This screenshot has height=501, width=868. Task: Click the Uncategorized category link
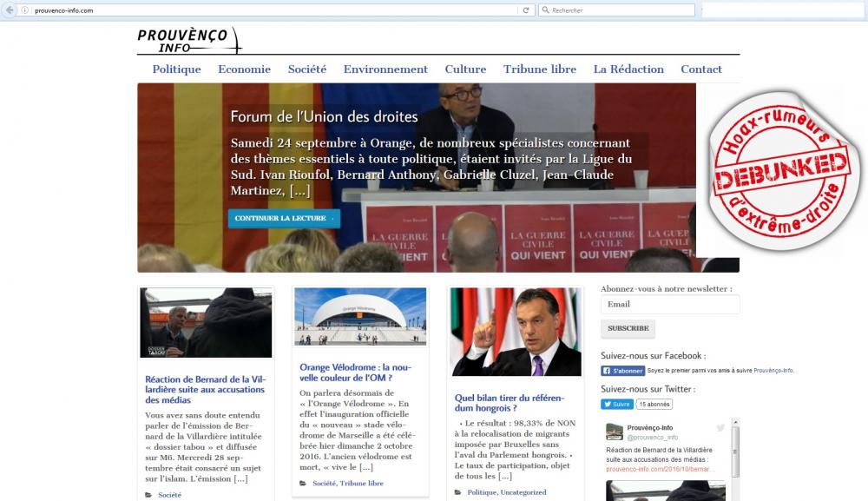pos(523,492)
